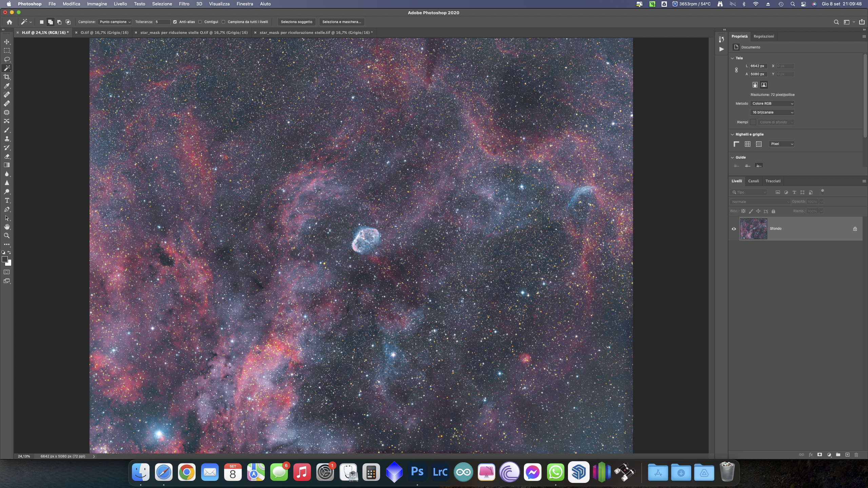
Task: Collapse the Righelli e griglie section
Action: 732,135
